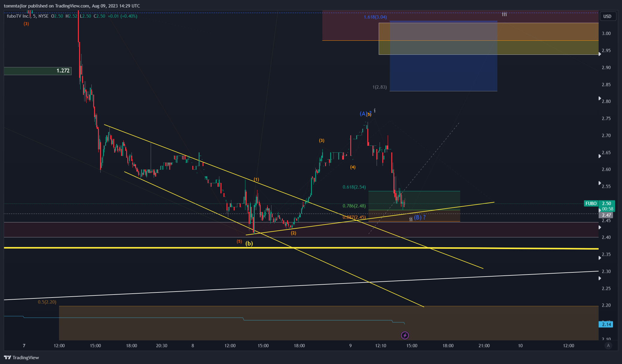Click the 20:30 time axis label
622x364 pixels.
tap(162, 346)
